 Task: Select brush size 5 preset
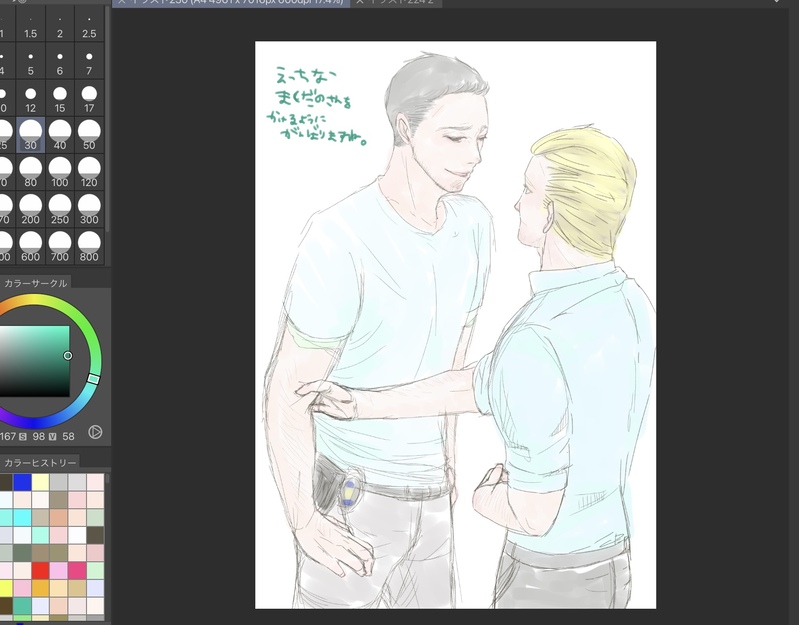click(31, 61)
